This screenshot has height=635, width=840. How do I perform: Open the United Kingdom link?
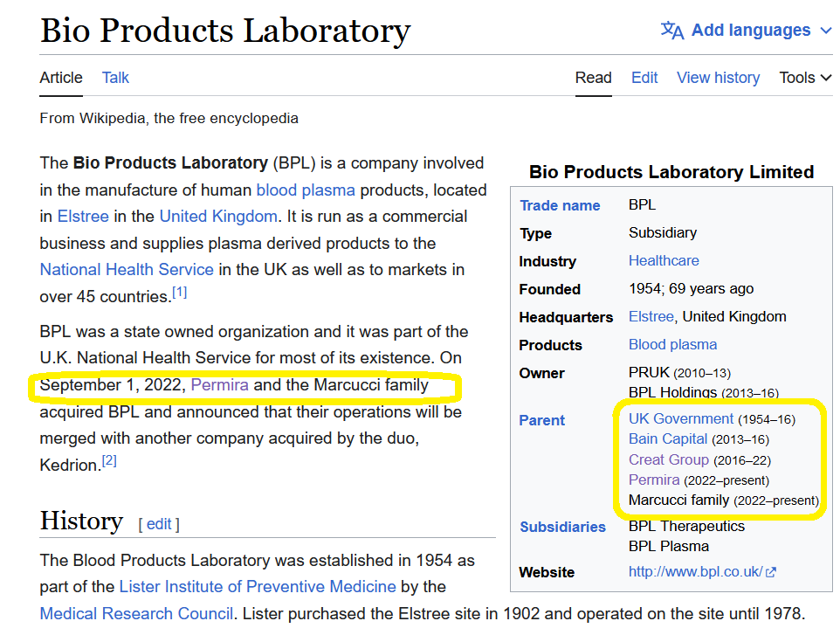point(218,217)
